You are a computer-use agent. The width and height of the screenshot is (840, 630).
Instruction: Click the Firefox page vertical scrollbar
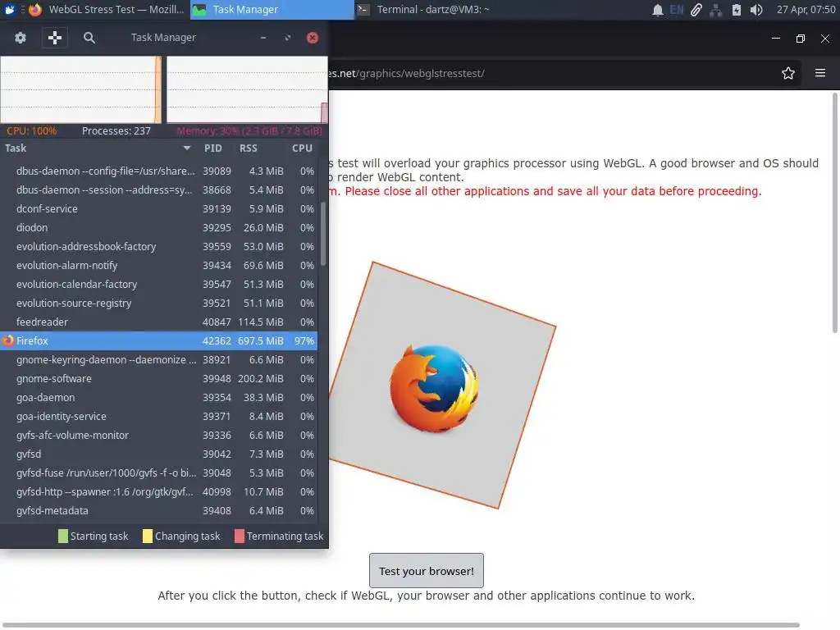click(x=834, y=213)
